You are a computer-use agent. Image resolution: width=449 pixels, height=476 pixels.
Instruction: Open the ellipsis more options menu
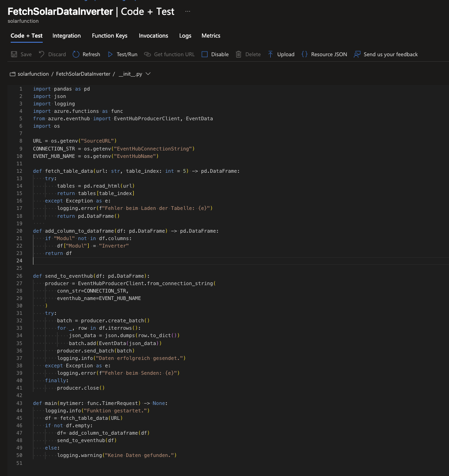(x=188, y=11)
